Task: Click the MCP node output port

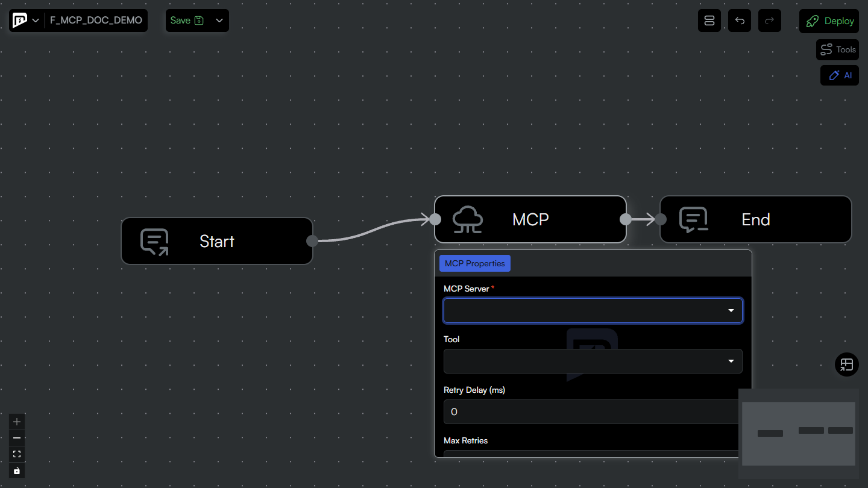Action: pos(626,219)
